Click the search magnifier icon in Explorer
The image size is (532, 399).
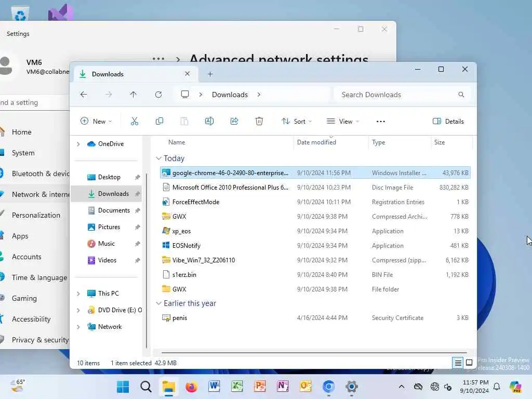(x=461, y=95)
